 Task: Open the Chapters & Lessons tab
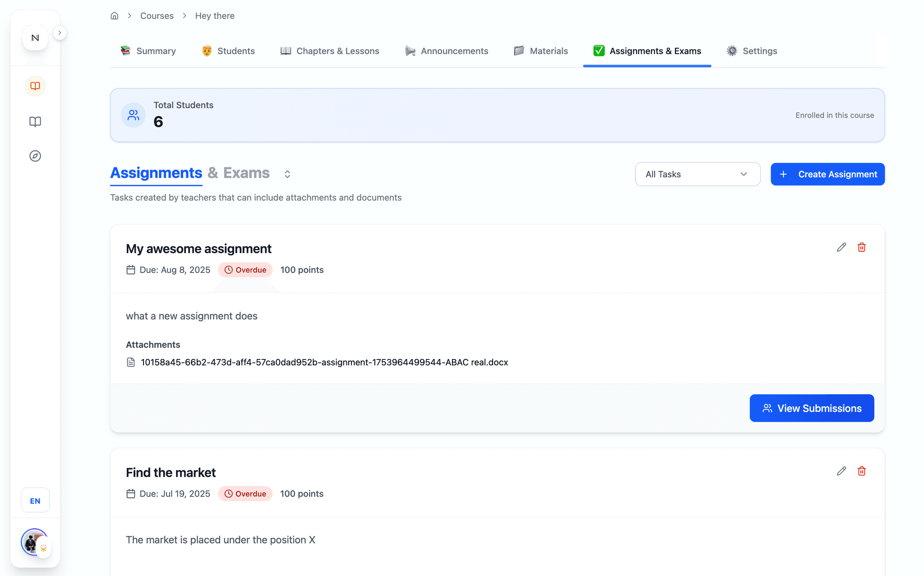[330, 51]
